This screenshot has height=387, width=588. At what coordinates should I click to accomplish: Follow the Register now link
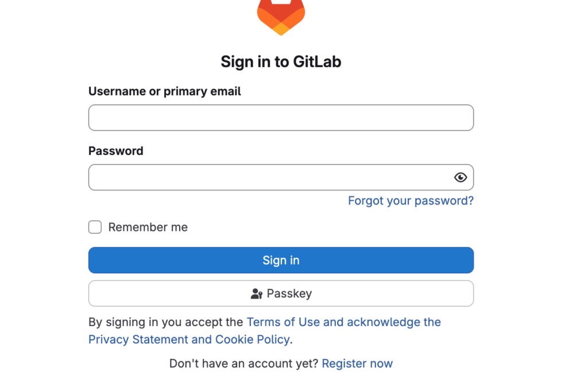point(357,363)
